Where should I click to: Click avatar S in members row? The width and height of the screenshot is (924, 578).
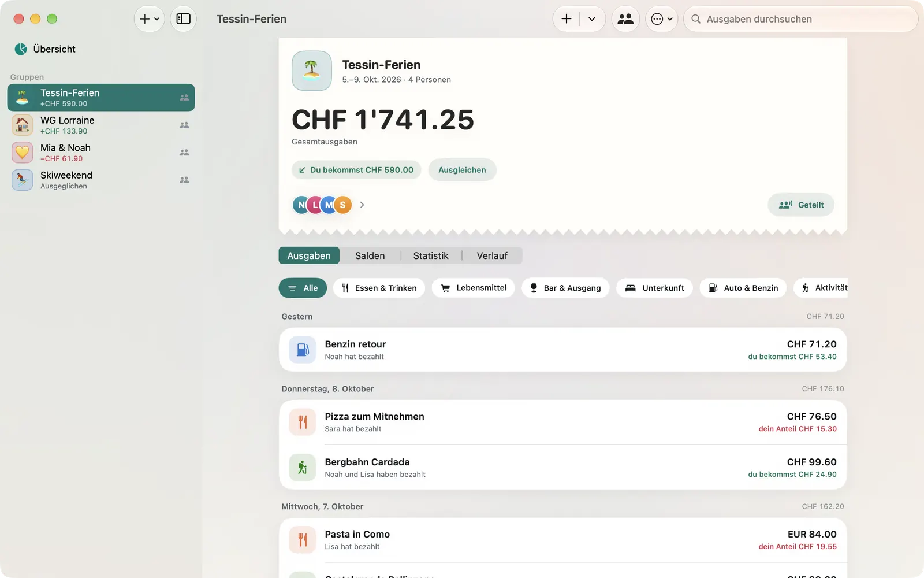click(342, 205)
